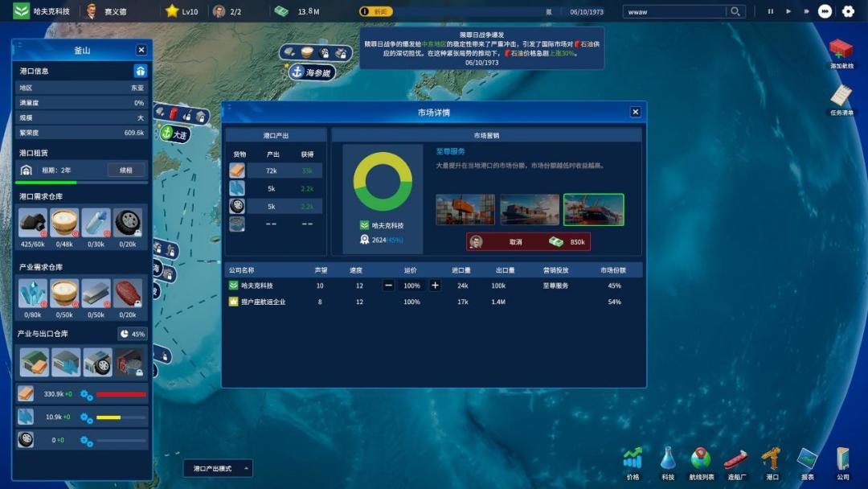Select the steel ingot item showing 0/50k
This screenshot has width=868, height=489.
96,293
